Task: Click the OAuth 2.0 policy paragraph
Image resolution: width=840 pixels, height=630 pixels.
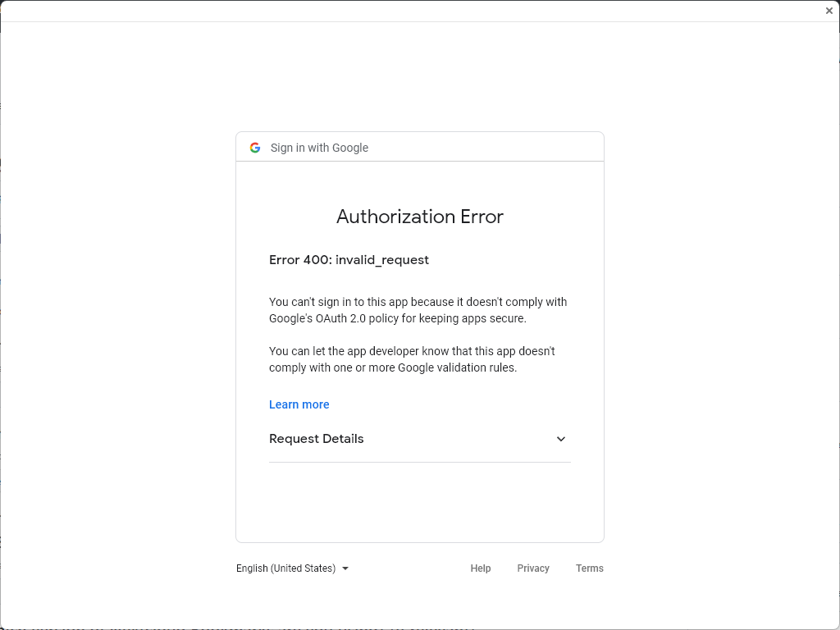Action: [418, 310]
